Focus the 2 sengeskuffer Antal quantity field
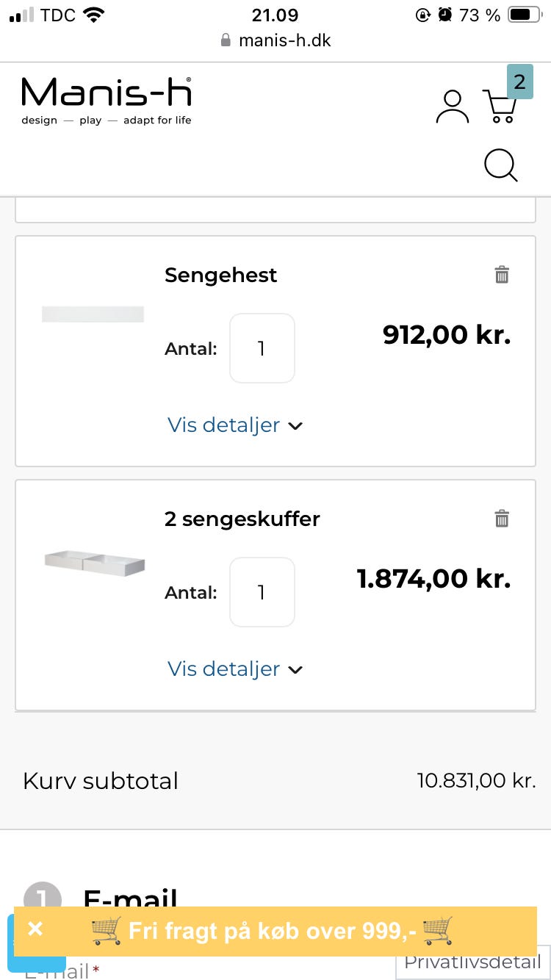 tap(262, 592)
